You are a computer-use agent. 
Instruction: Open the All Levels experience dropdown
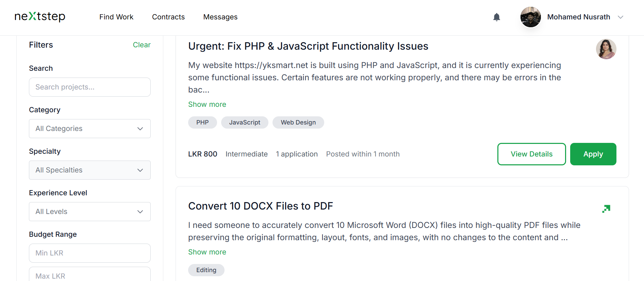coord(90,212)
